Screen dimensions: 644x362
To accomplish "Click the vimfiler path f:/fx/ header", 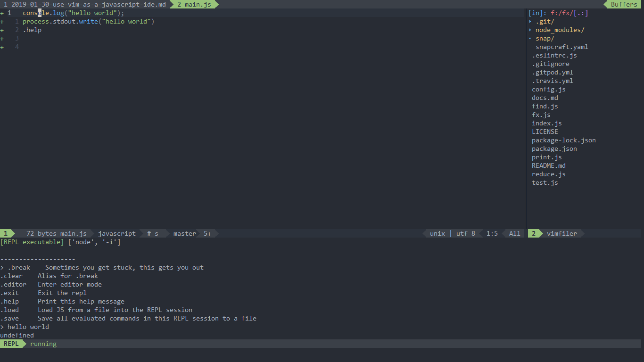I will tap(562, 13).
